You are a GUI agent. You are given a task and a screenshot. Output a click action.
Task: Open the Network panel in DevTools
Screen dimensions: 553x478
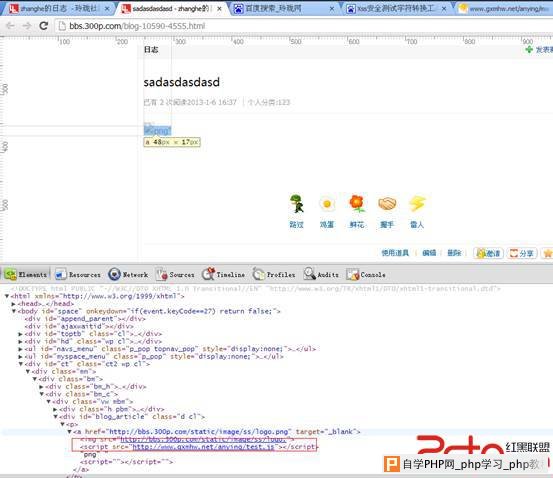tap(128, 274)
